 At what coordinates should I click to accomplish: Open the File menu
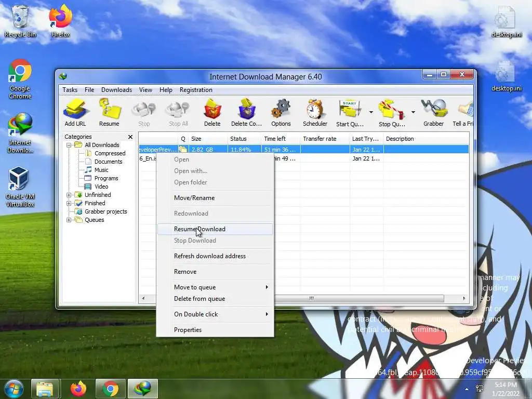click(89, 90)
